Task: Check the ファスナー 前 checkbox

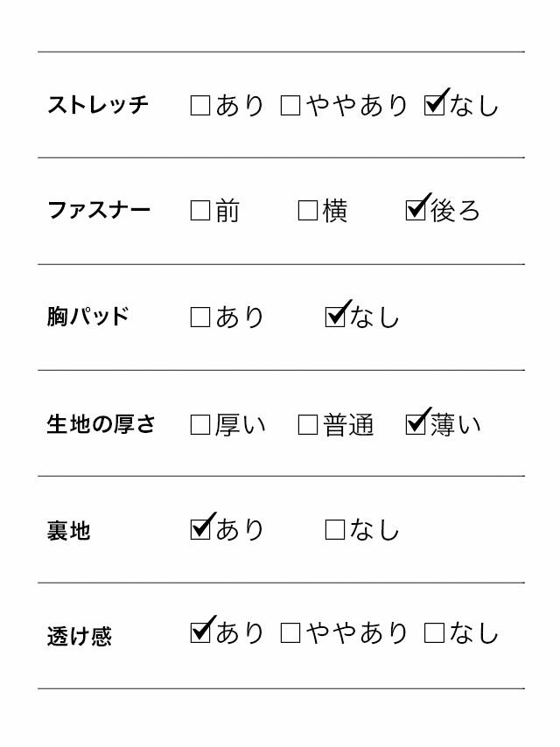Action: click(x=200, y=211)
